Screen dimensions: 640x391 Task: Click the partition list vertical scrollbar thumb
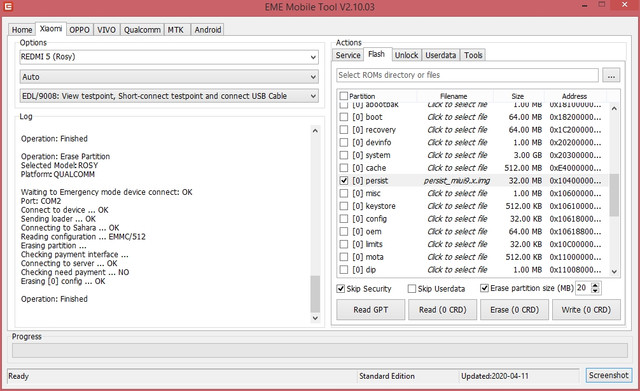click(x=614, y=195)
